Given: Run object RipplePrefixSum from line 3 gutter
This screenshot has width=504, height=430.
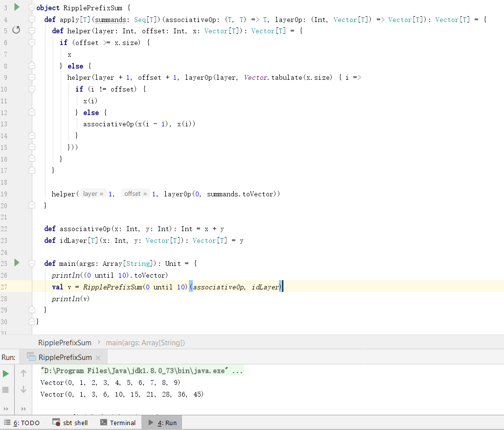Looking at the screenshot, I should coord(17,7).
